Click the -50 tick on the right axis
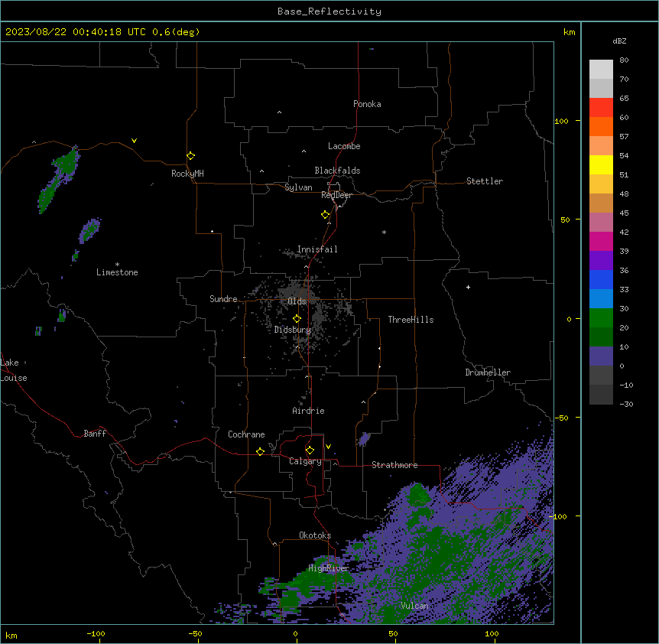659x644 pixels. (x=561, y=418)
